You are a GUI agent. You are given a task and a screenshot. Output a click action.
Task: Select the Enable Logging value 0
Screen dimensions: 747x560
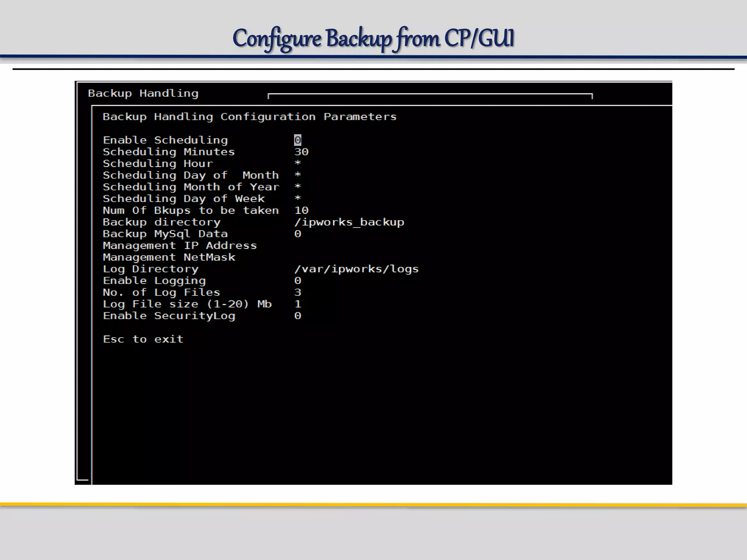[298, 281]
